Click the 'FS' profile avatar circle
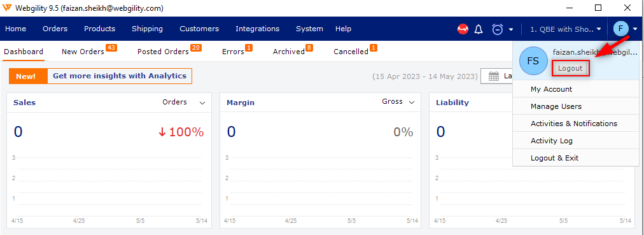This screenshot has width=644, height=235. point(533,61)
